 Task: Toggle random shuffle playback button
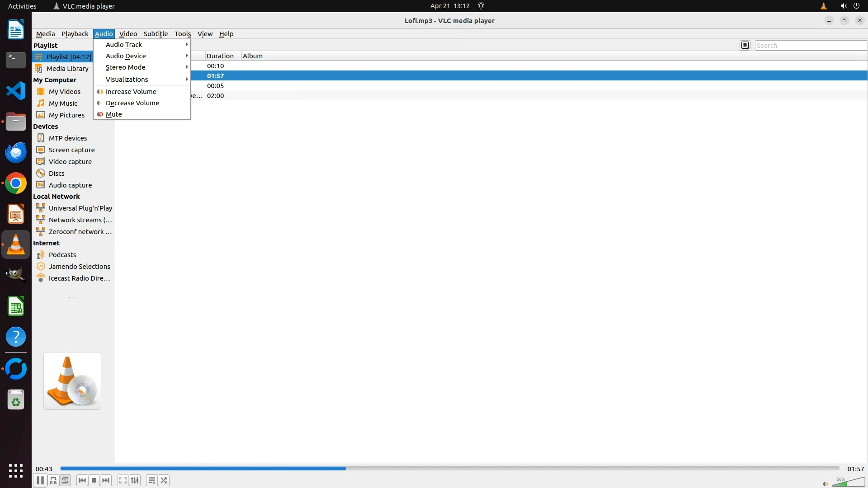click(x=164, y=480)
